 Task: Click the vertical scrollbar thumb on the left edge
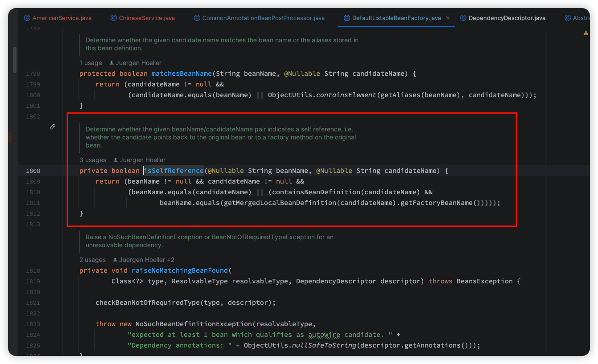pyautogui.click(x=15, y=60)
